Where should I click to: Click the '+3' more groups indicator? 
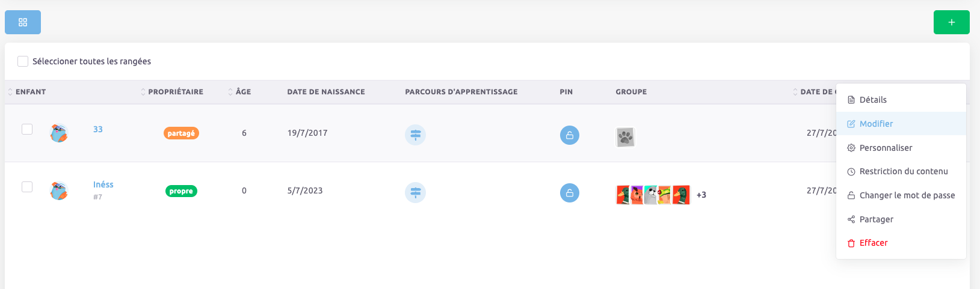tap(701, 195)
